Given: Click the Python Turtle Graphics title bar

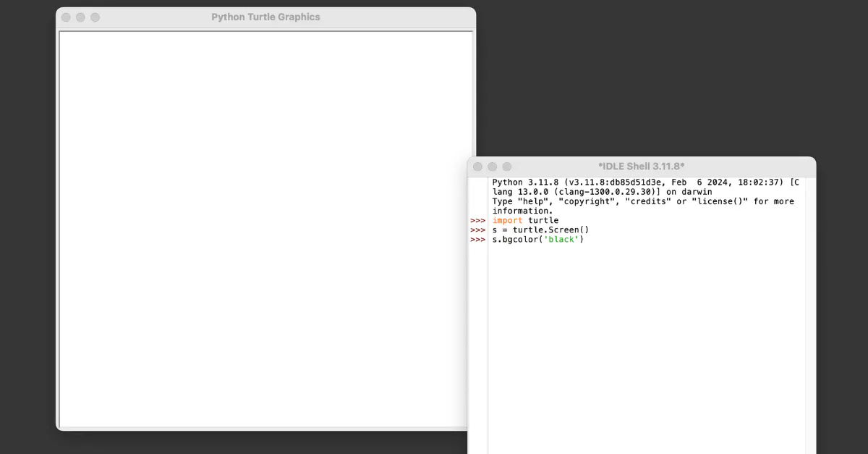Looking at the screenshot, I should 265,17.
